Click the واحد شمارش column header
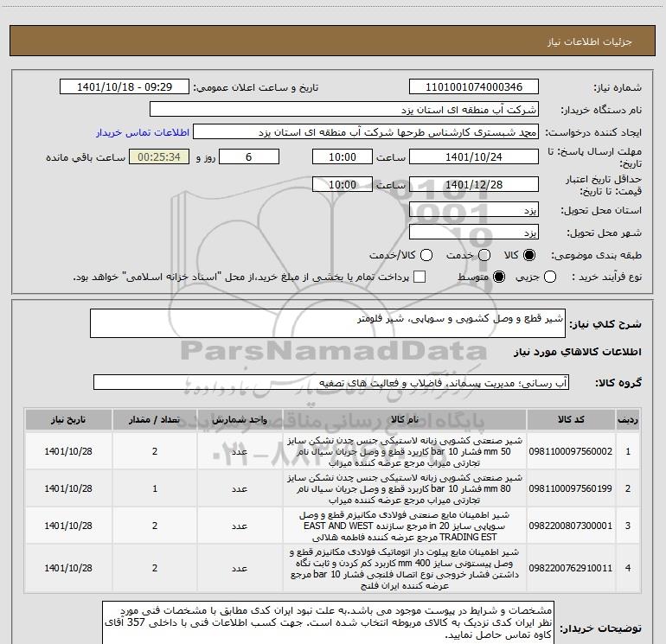 [240, 419]
